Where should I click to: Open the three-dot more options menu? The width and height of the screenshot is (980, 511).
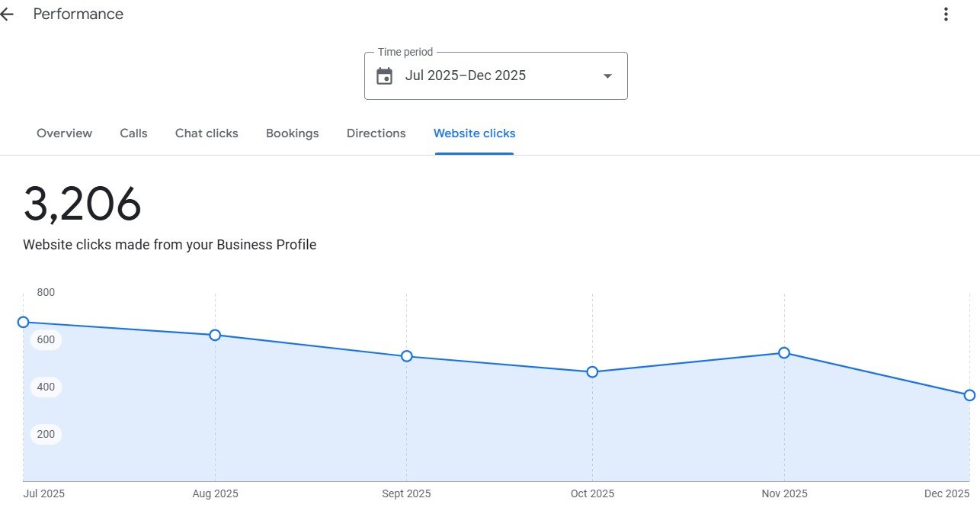946,14
